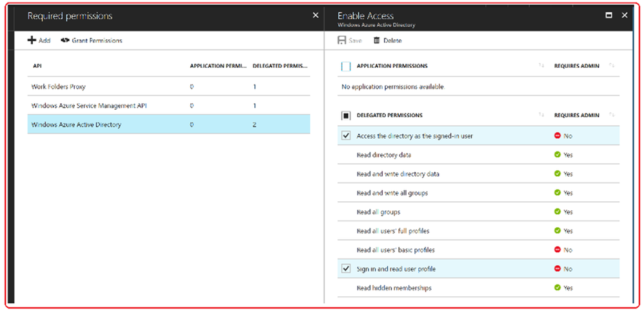
Task: Click green check icon beside Read hidden memberships
Action: [558, 288]
